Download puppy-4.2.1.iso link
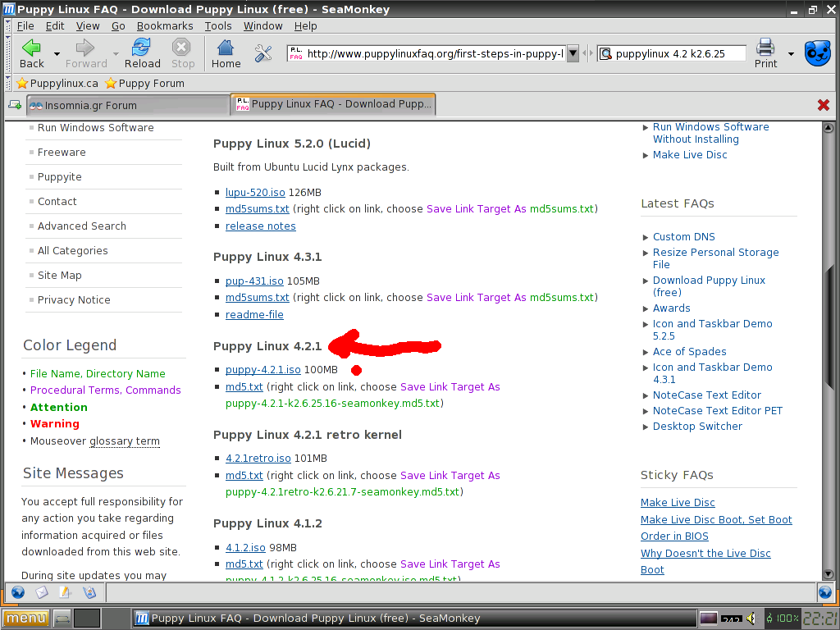Image resolution: width=840 pixels, height=630 pixels. (263, 370)
